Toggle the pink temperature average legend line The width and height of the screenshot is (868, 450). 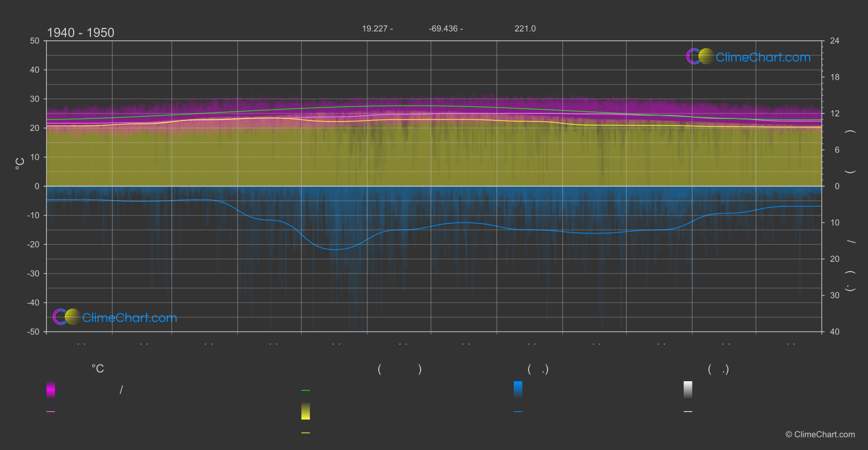51,412
